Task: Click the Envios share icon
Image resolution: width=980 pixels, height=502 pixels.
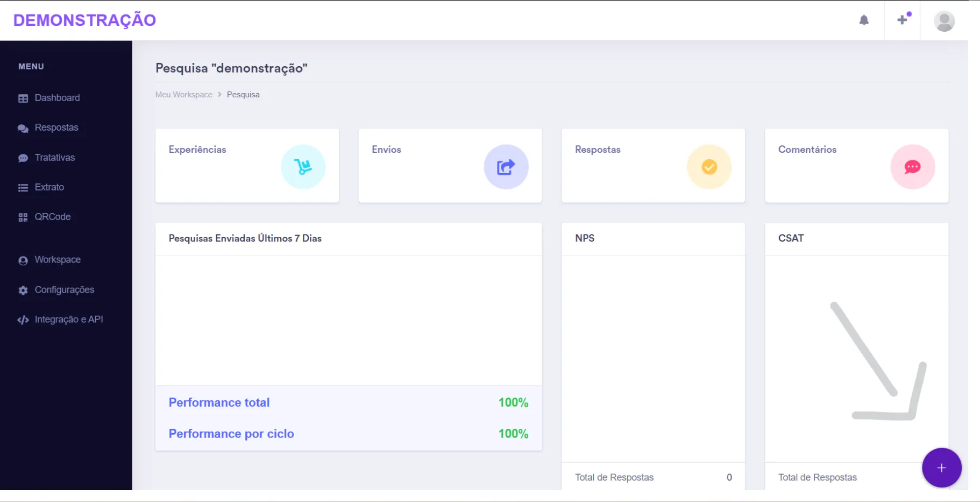Action: (506, 167)
